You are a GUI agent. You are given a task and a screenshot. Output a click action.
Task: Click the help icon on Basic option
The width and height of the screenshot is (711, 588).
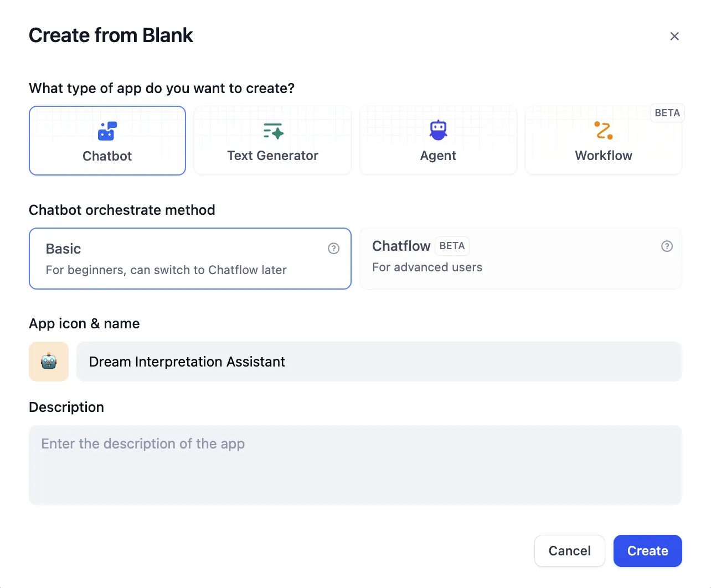click(x=333, y=249)
